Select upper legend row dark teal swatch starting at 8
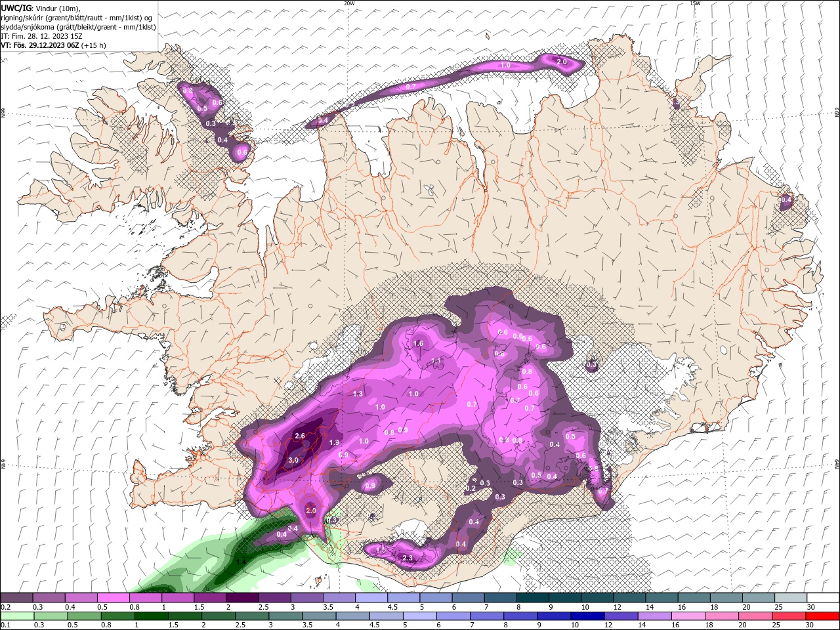Screen dimensions: 840x630 point(532,597)
